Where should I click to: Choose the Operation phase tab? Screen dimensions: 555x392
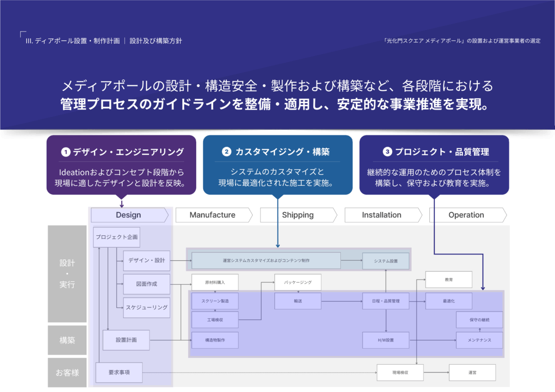tap(467, 215)
